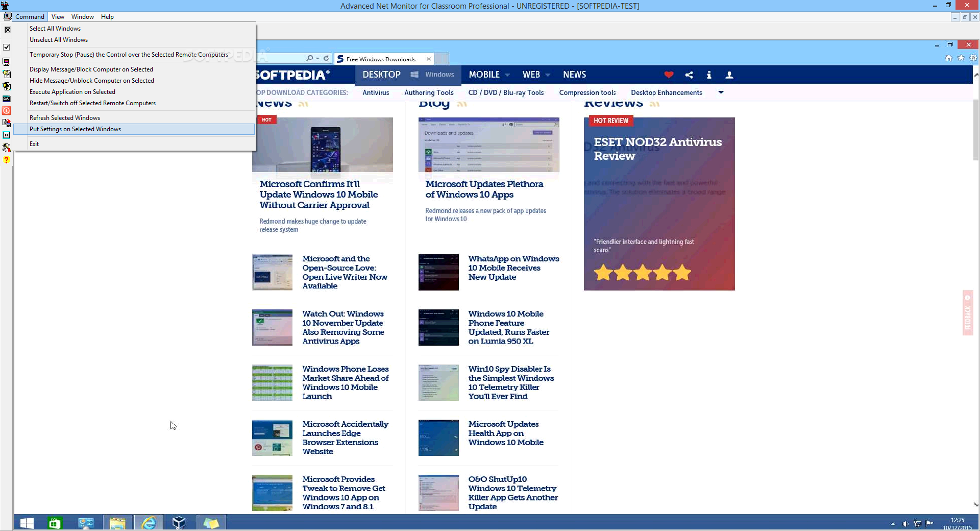This screenshot has height=531, width=980.
Task: Choose Execute Application on Selected
Action: point(134,92)
